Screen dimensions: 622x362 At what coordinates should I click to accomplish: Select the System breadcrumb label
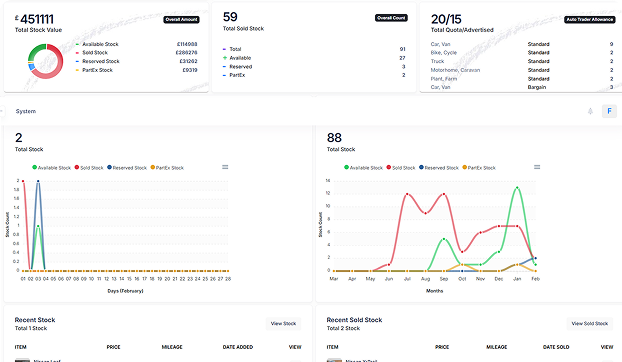tap(26, 111)
